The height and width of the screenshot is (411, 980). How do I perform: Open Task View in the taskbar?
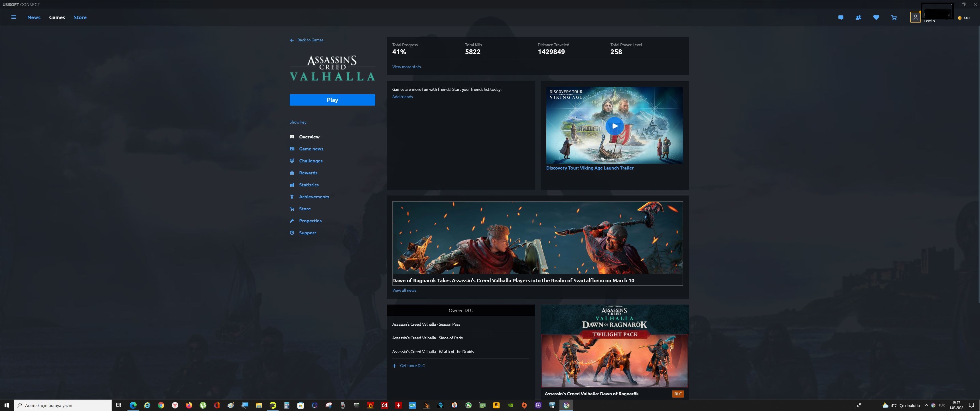coord(118,405)
